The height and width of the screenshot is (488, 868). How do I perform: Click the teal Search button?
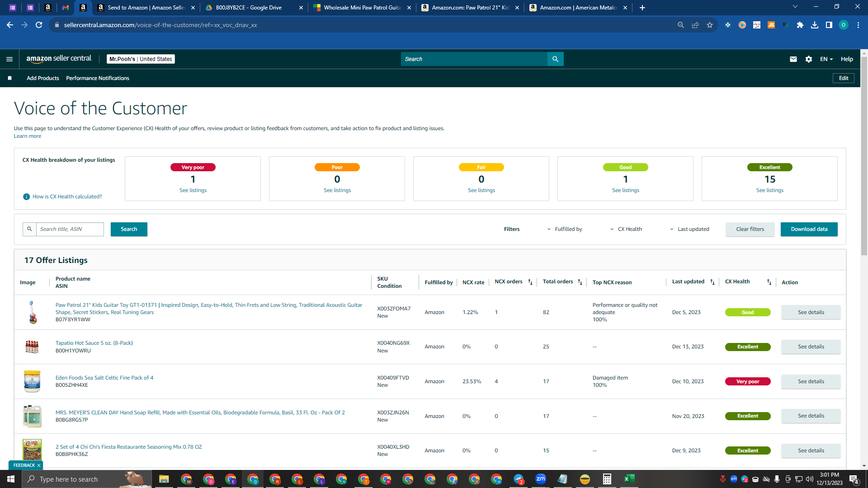coord(129,229)
